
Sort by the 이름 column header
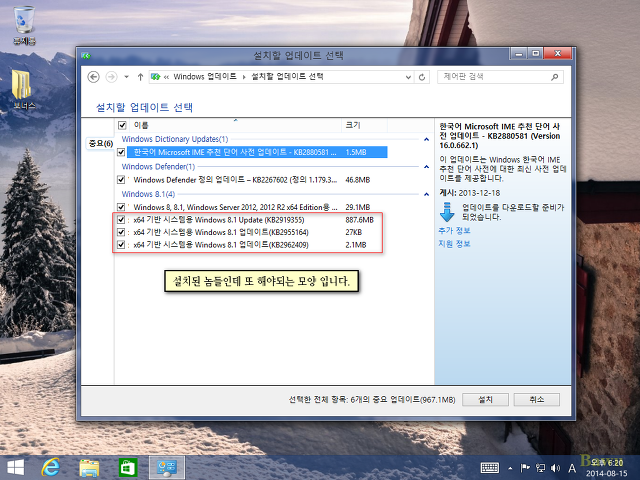pos(141,125)
